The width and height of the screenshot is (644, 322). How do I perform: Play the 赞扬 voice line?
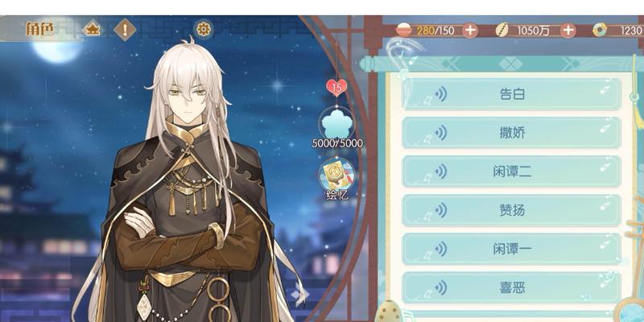point(511,210)
